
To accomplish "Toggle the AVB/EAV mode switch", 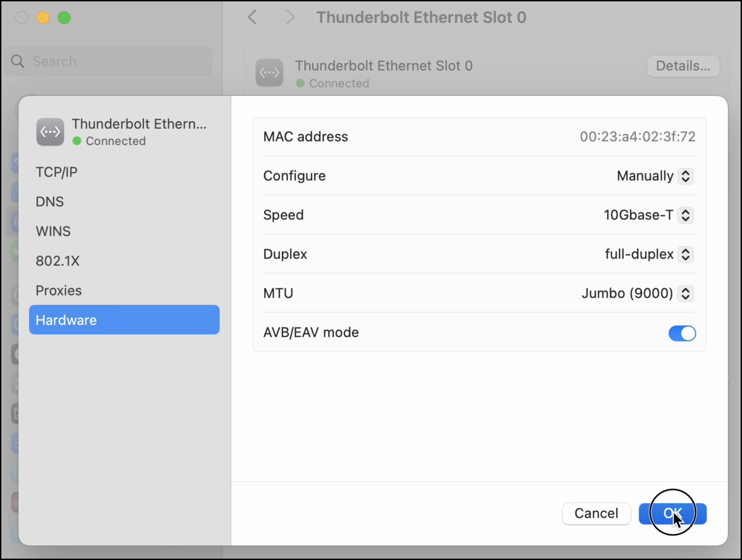I will point(682,333).
